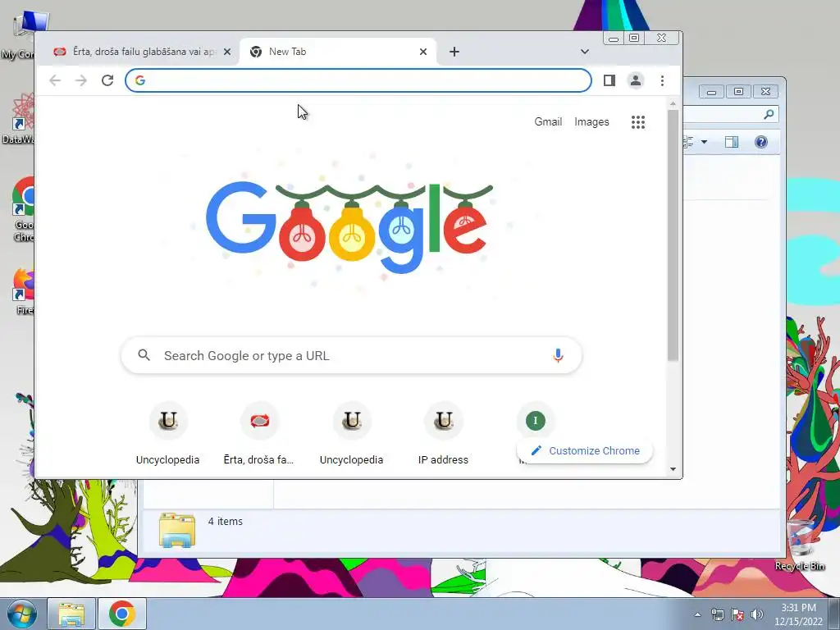Click the folder icon in Explorer details pane
Screen dimensions: 840x630
click(177, 531)
